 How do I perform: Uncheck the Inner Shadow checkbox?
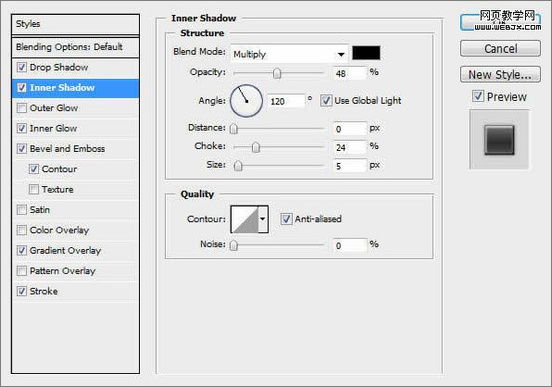pos(22,88)
